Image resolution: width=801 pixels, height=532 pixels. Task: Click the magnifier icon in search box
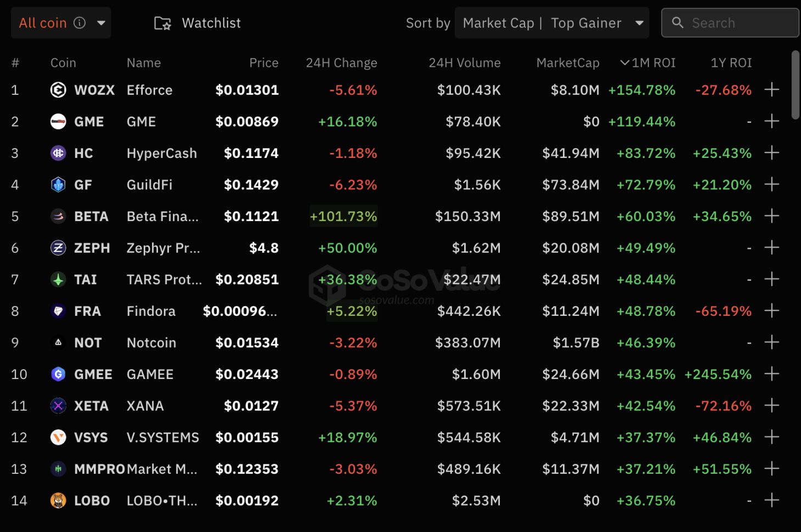(678, 23)
